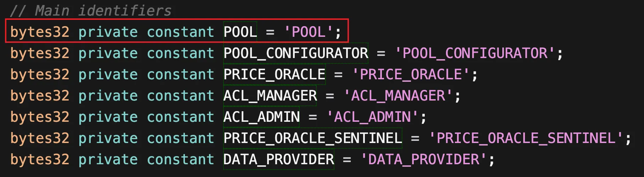The width and height of the screenshot is (644, 177).
Task: Click bytes32 keyword on the highlighted POOL line
Action: (x=40, y=32)
